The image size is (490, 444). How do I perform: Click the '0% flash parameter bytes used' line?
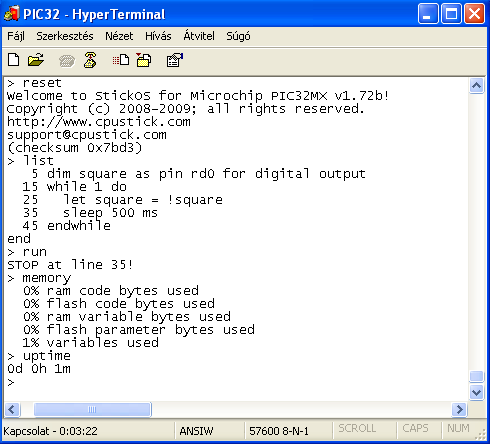139,330
